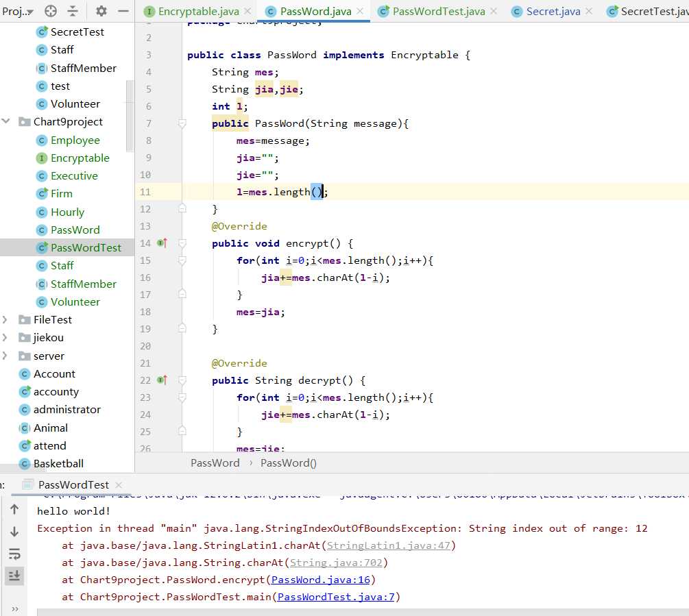Open the String.java:702 link
The height and width of the screenshot is (616, 689).
[336, 563]
